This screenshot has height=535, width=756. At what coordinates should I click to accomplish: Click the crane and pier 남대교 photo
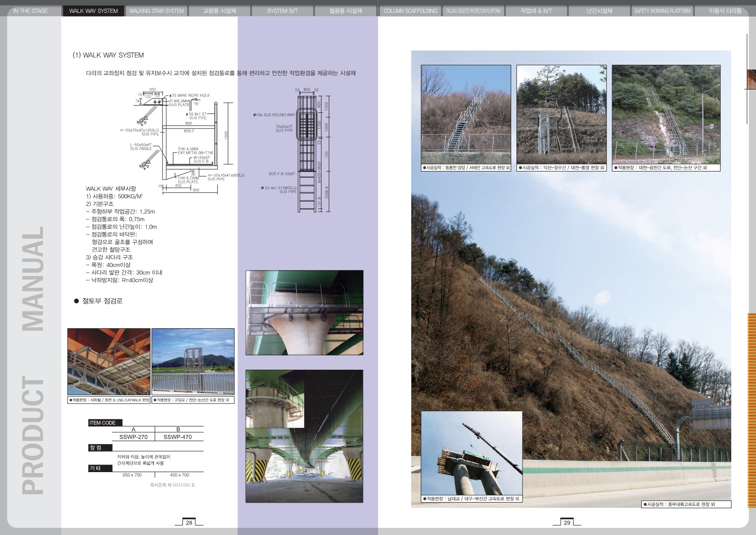(x=472, y=453)
